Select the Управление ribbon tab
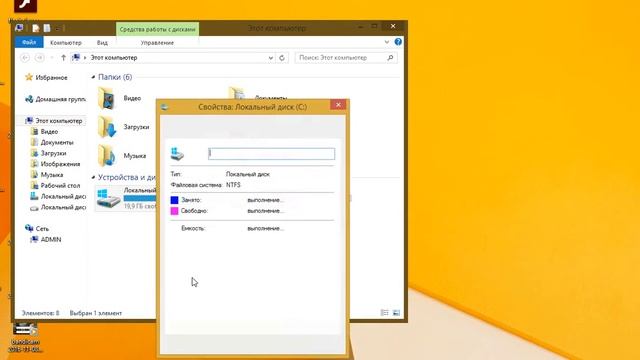 [157, 42]
